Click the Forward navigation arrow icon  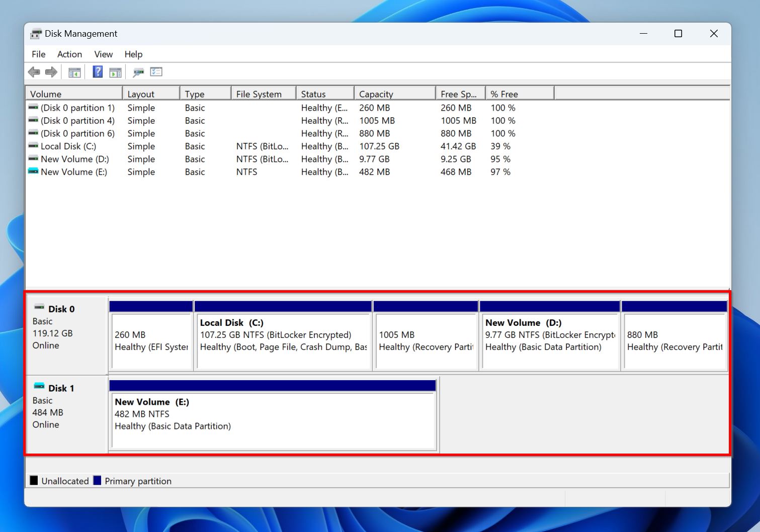point(51,71)
